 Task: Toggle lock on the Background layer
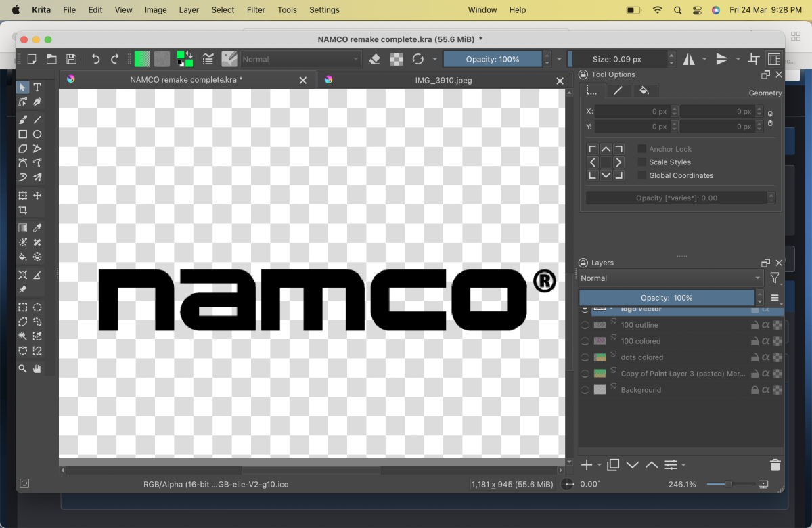(754, 390)
